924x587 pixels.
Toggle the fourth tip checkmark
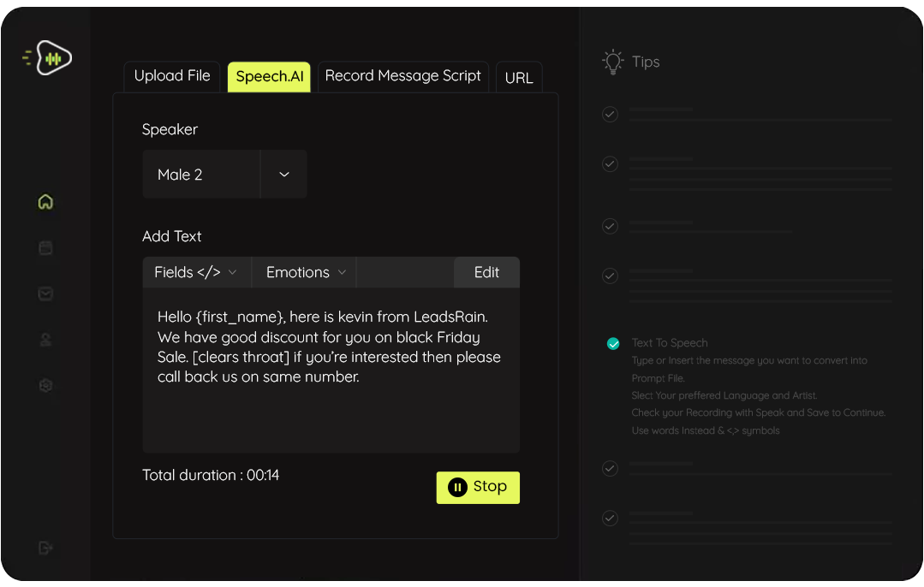tap(610, 276)
